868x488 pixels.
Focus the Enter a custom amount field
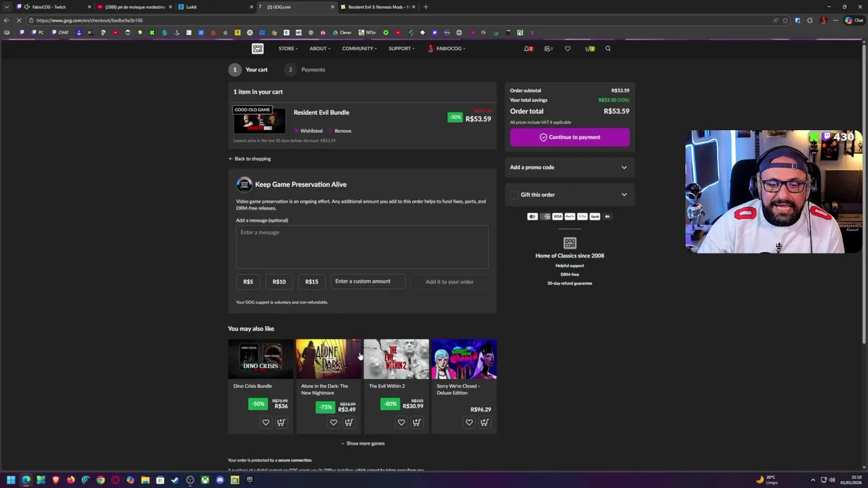point(368,281)
